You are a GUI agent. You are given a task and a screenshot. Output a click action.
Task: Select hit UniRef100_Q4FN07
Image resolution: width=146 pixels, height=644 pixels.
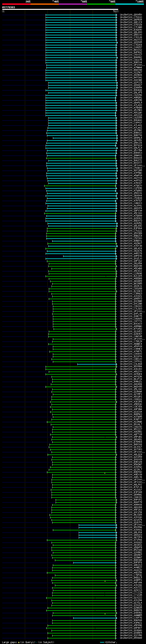(131, 628)
